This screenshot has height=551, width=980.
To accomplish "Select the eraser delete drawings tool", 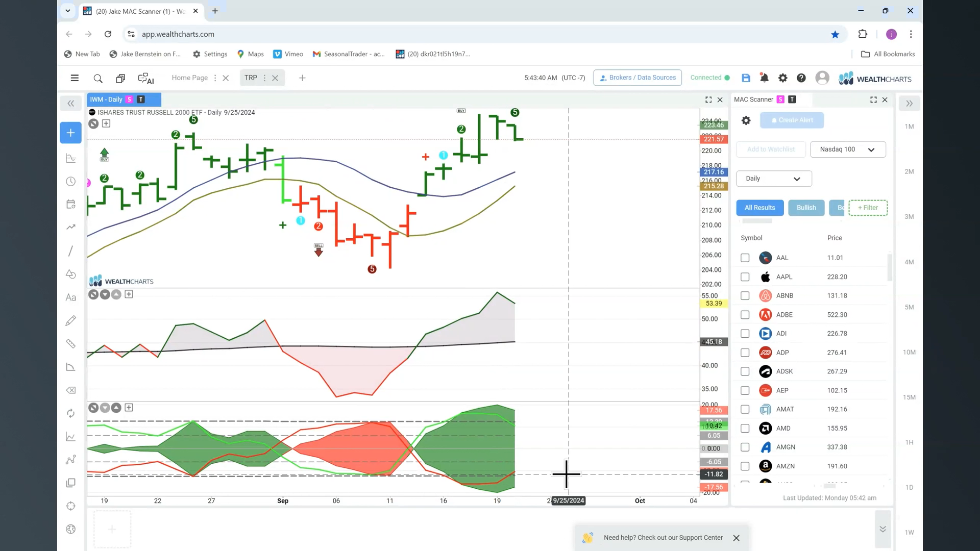I will click(71, 390).
